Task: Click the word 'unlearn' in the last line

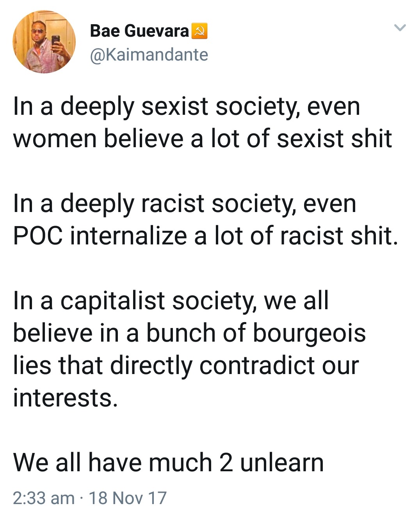Action: 282,462
